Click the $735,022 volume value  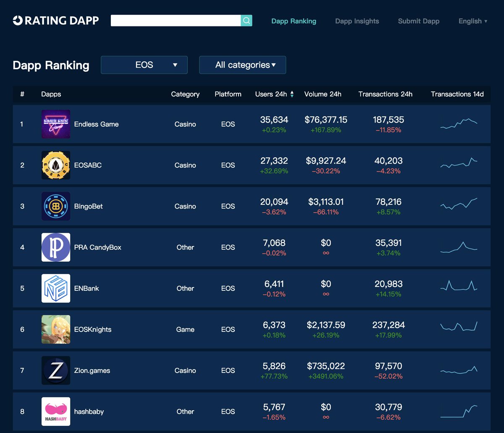pyautogui.click(x=326, y=366)
